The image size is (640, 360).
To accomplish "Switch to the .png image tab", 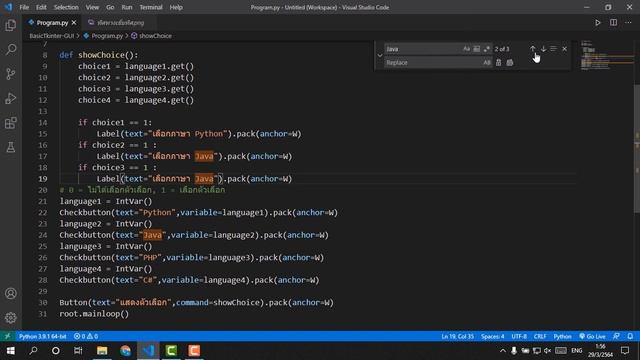I will point(120,23).
